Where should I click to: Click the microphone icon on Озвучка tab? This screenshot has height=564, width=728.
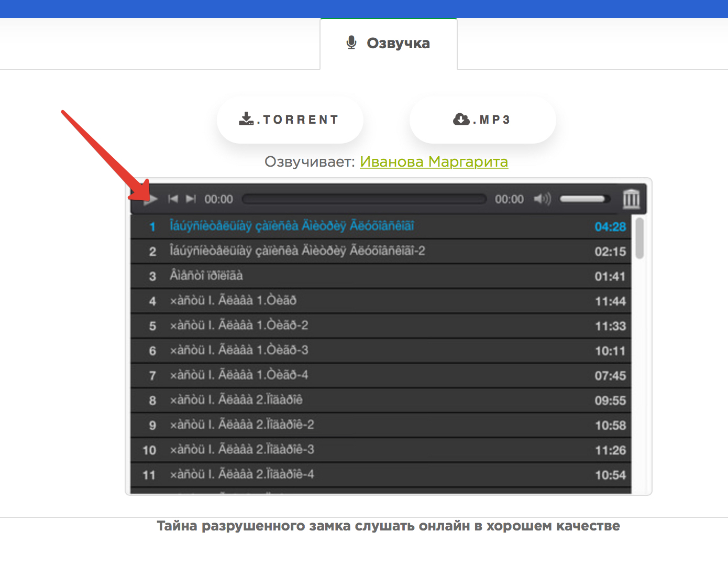tap(351, 43)
